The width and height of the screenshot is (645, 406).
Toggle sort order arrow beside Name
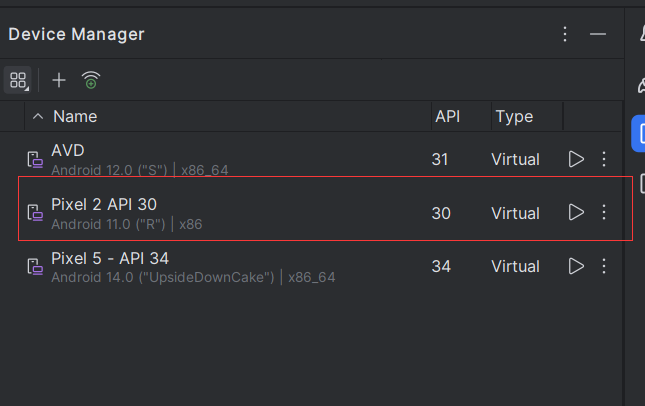(38, 116)
